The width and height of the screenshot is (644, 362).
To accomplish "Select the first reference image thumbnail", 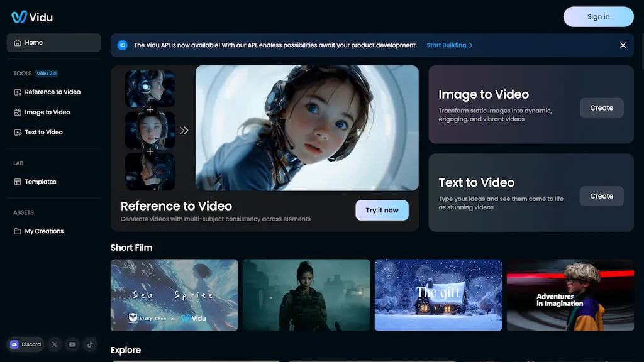I will [x=150, y=88].
